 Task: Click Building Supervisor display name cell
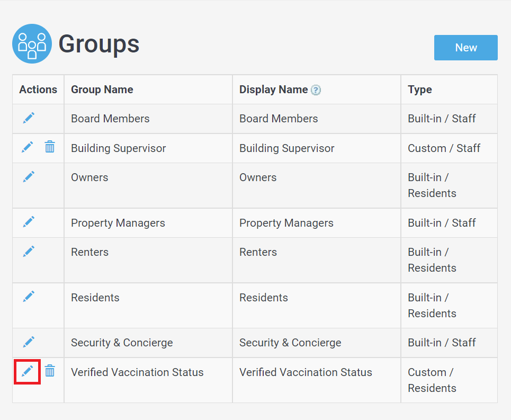(x=317, y=148)
